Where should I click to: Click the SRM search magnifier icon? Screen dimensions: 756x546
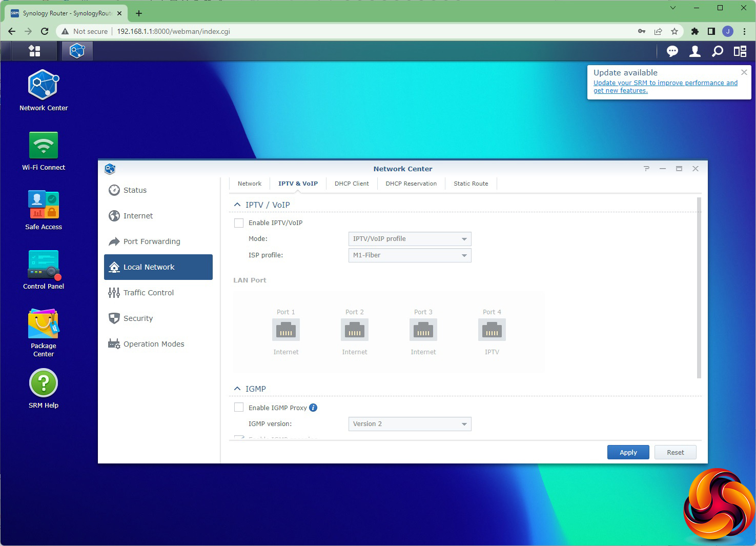(718, 51)
